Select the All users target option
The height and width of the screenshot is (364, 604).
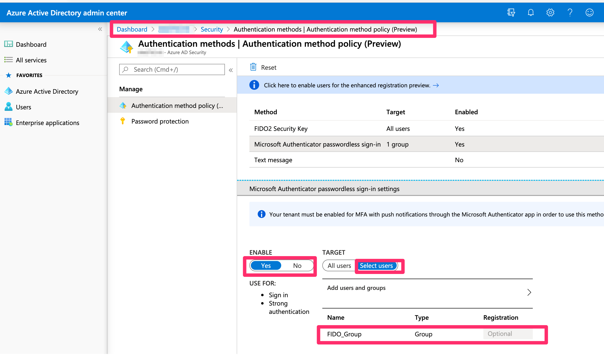(339, 265)
